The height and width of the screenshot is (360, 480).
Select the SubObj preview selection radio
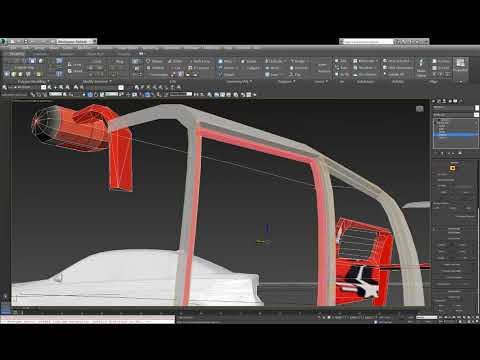pyautogui.click(x=451, y=208)
